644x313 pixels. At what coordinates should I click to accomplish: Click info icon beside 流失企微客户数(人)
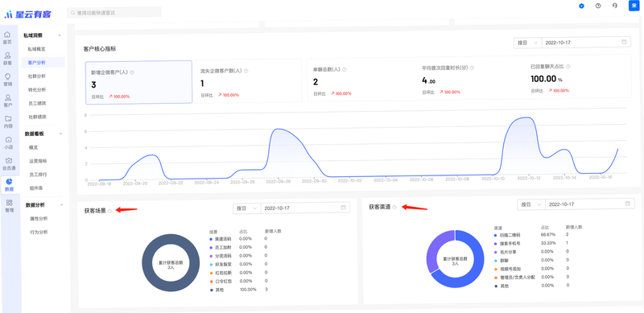(x=246, y=71)
